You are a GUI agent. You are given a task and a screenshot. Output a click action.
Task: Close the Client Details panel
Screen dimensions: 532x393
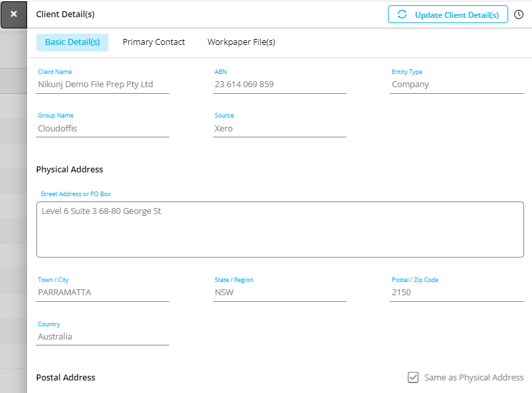[14, 15]
